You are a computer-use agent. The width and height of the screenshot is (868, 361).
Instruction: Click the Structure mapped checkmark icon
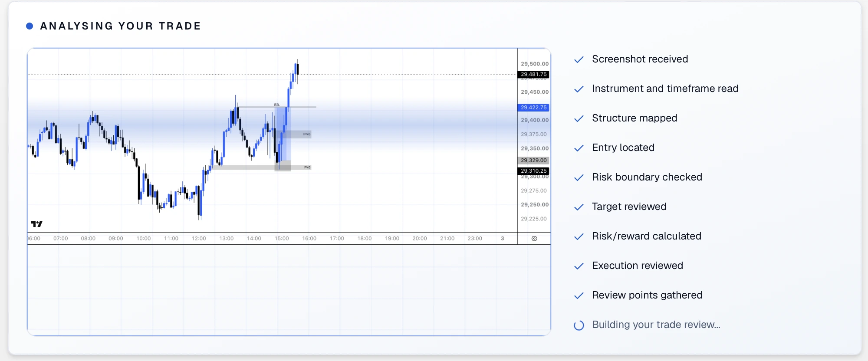pos(579,119)
